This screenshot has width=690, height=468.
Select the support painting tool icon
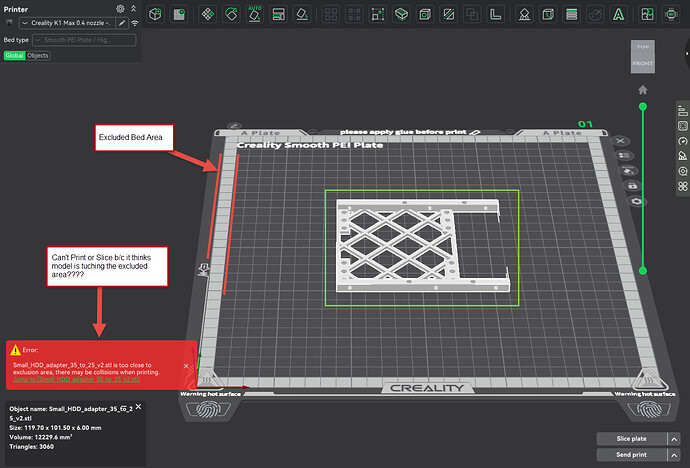(524, 14)
